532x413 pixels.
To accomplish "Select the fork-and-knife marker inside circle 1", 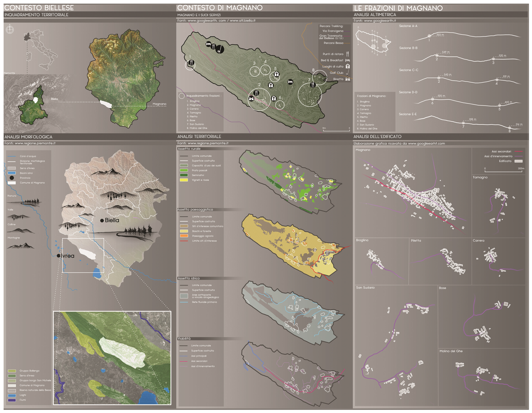I will 192,63.
